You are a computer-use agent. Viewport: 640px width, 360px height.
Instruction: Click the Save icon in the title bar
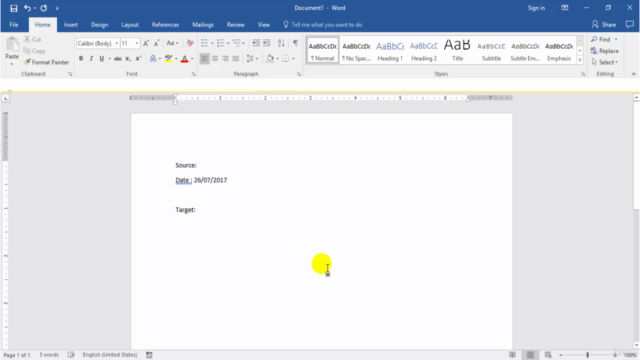13,8
